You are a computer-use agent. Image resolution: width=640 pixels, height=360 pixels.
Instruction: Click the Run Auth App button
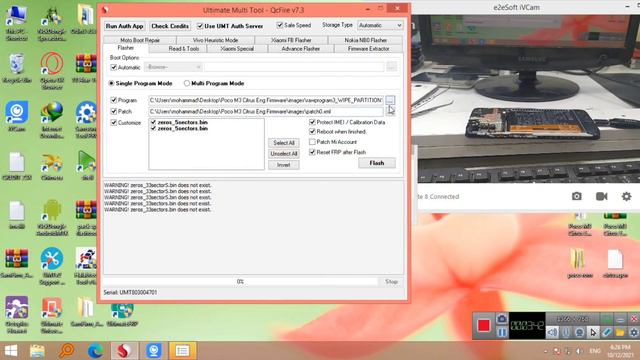pos(124,26)
